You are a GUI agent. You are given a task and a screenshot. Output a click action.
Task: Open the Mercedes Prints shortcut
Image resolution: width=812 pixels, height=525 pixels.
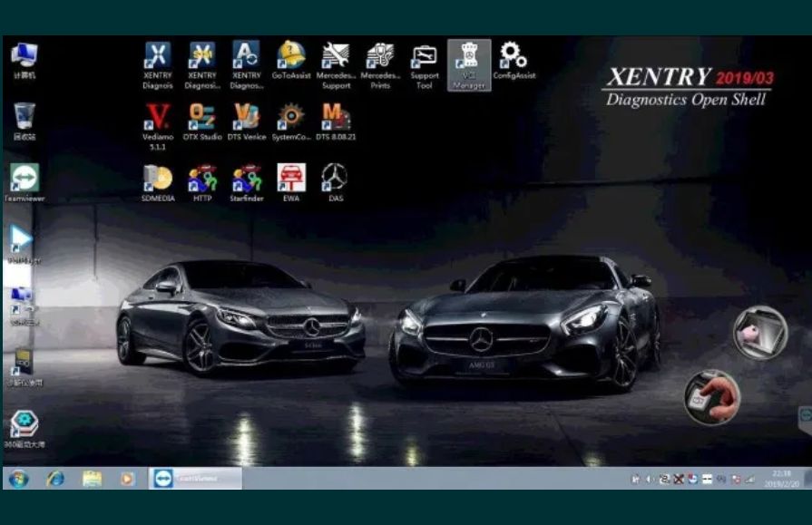point(380,65)
